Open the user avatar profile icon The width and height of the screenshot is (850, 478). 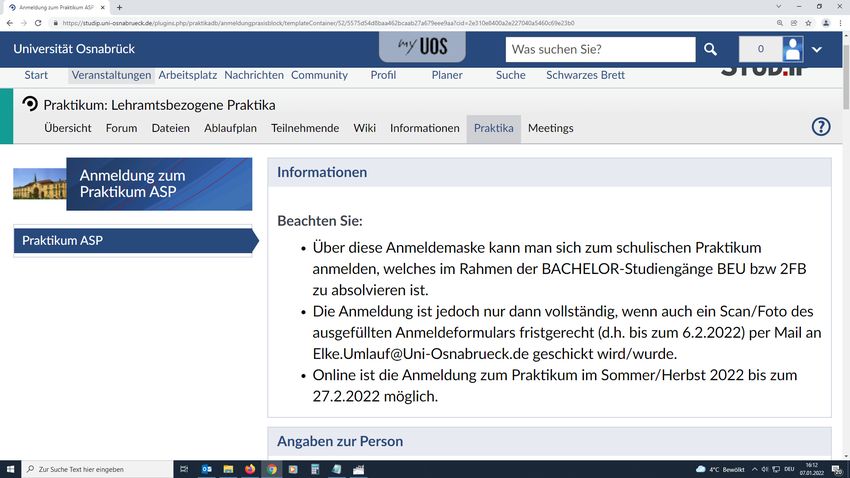click(x=793, y=49)
